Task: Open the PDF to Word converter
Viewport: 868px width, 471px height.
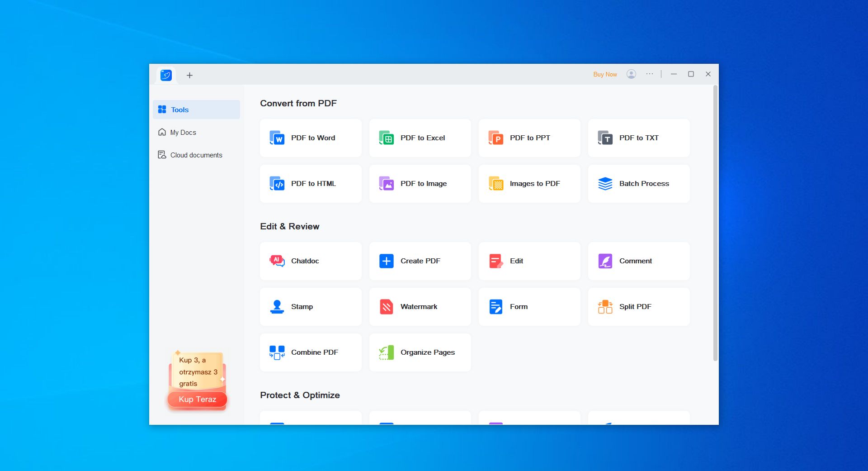Action: pos(310,138)
